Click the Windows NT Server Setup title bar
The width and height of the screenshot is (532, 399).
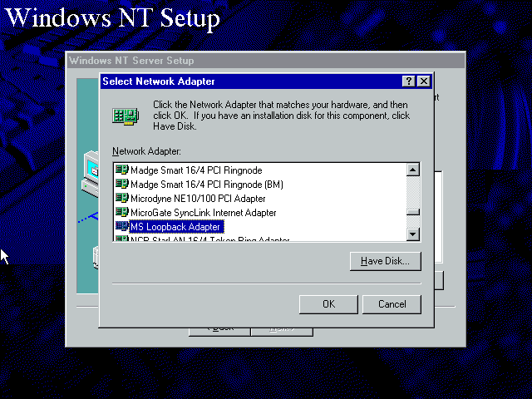coord(266,61)
